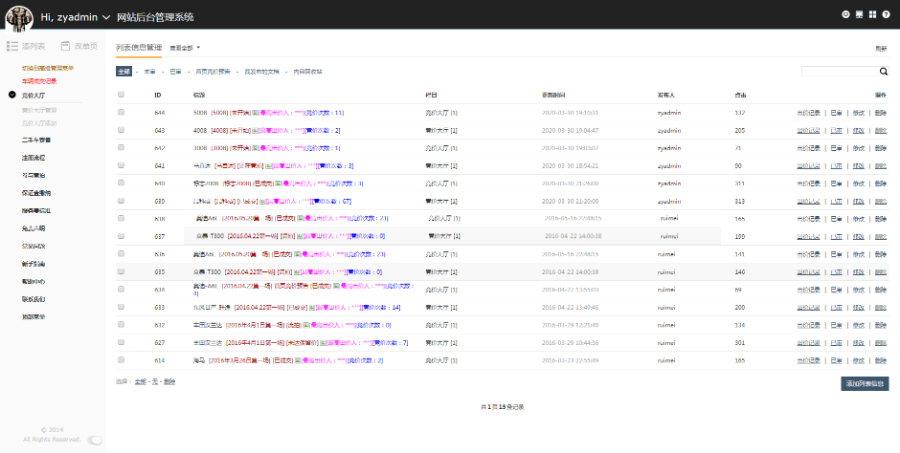Screen dimensions: 900x453
Task: Open the question mark help icon
Action: 886,14
